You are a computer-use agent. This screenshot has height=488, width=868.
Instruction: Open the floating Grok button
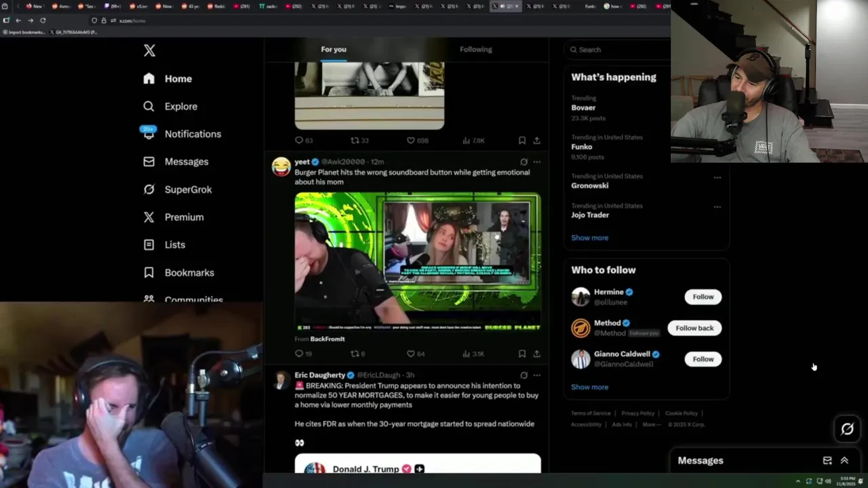[x=847, y=429]
